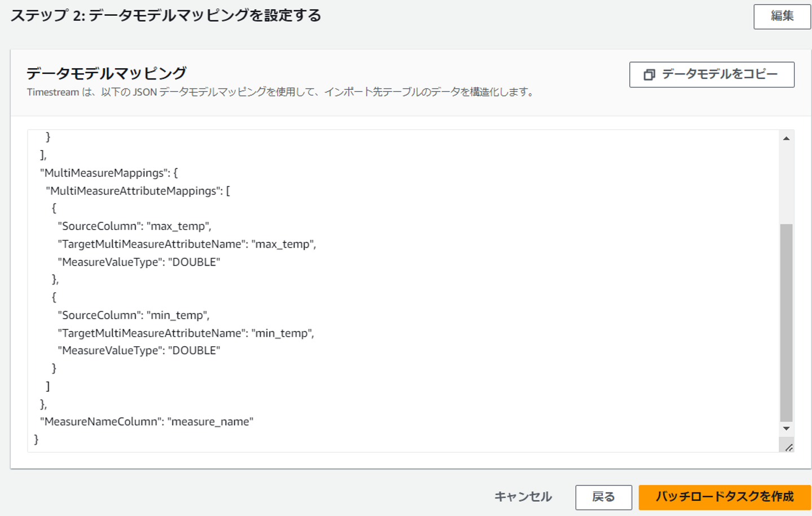Image resolution: width=812 pixels, height=516 pixels.
Task: Click the "SourceColumn": "max_temp" line
Action: pos(134,226)
